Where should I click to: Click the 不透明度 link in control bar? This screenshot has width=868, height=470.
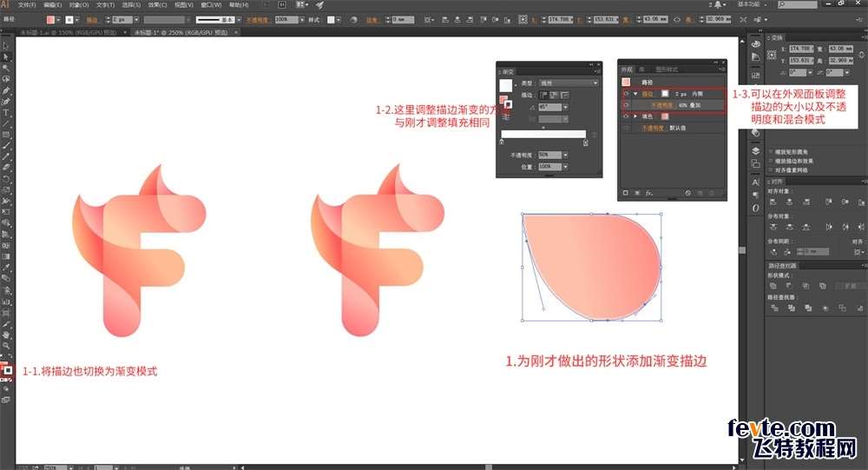pyautogui.click(x=258, y=20)
